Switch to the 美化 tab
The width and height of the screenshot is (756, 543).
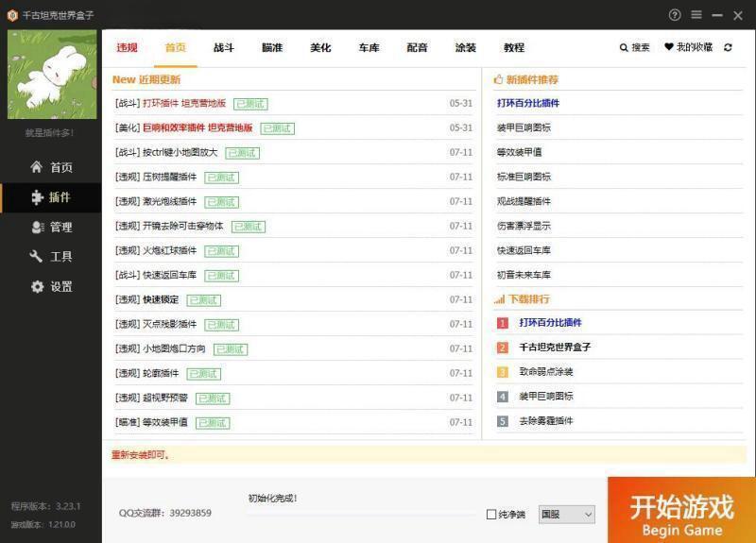click(320, 48)
